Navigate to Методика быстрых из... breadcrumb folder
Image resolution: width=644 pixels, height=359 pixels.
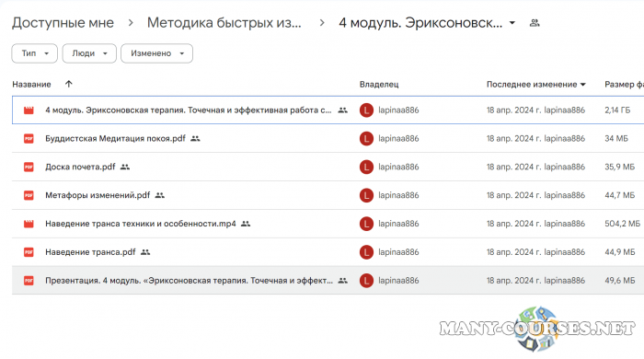click(224, 23)
